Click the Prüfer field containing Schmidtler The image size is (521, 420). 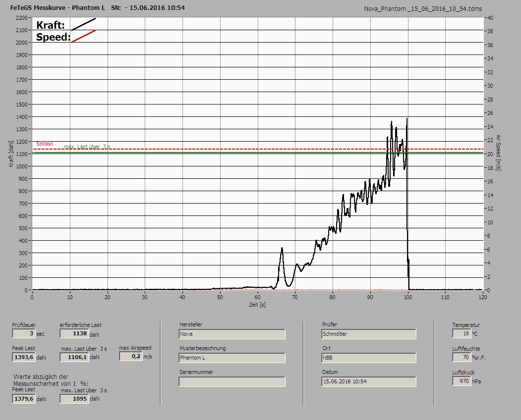(x=369, y=334)
